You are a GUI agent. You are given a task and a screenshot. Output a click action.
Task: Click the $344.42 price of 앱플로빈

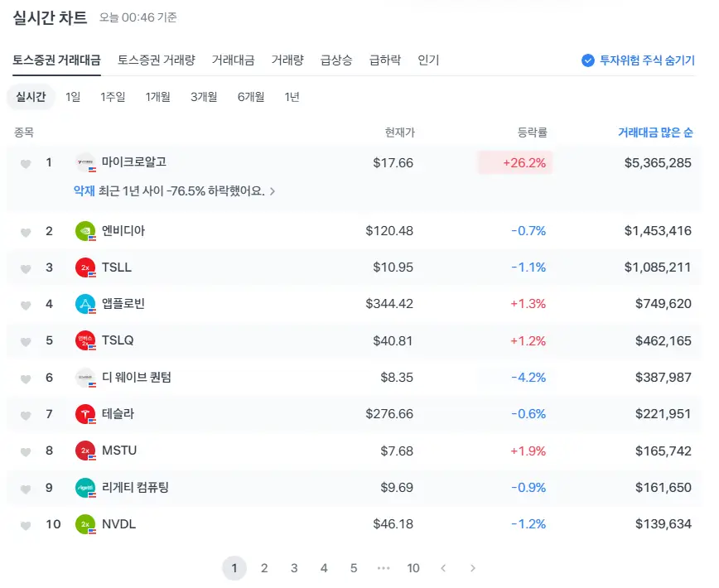coord(389,304)
